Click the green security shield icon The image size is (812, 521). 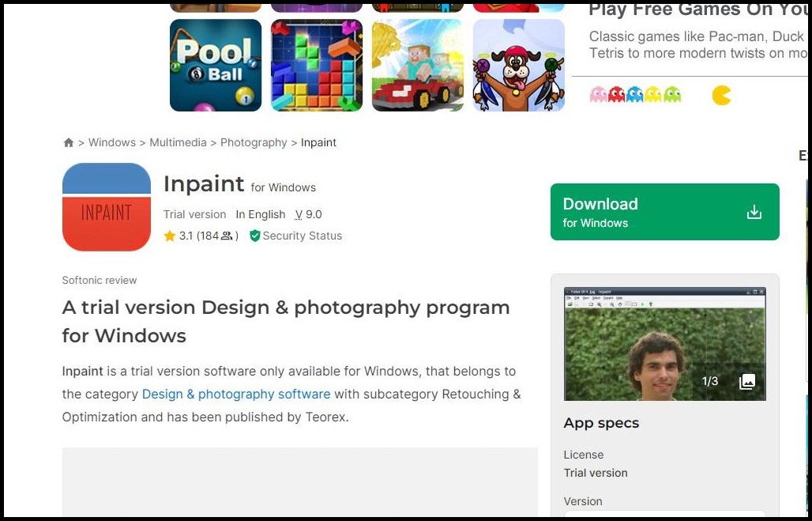coord(255,236)
